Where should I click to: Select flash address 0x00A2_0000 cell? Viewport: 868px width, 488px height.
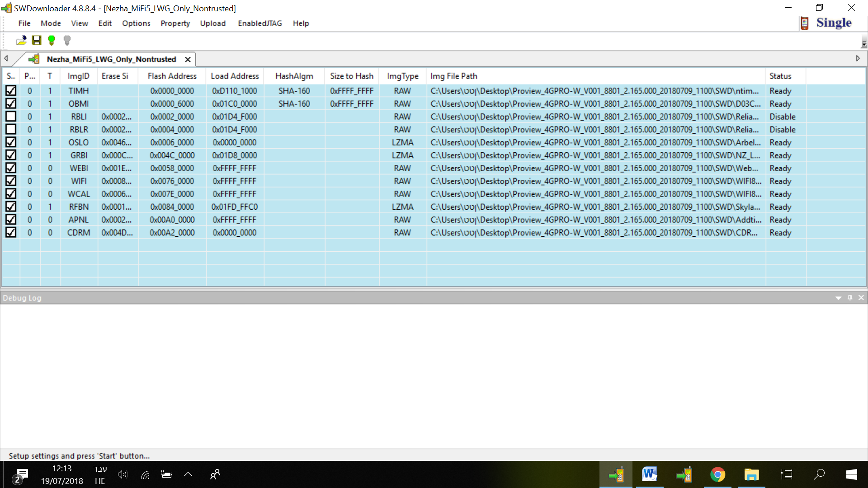click(172, 233)
